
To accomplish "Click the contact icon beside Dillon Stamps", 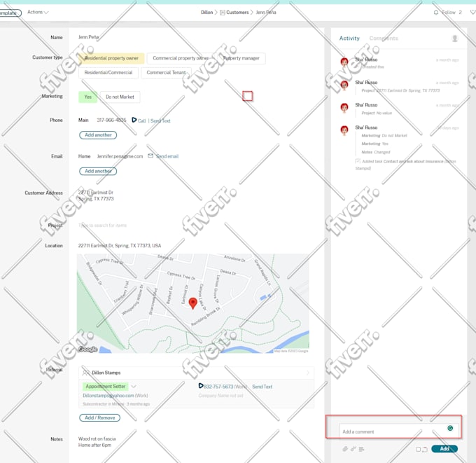I will point(86,373).
